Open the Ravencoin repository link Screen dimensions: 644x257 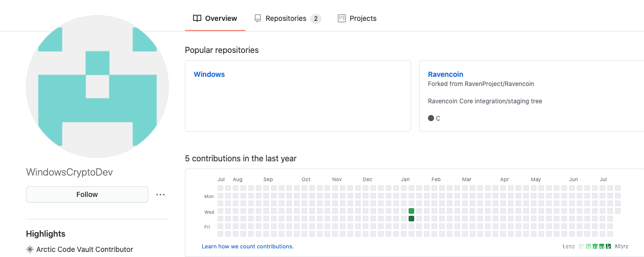[x=446, y=74]
